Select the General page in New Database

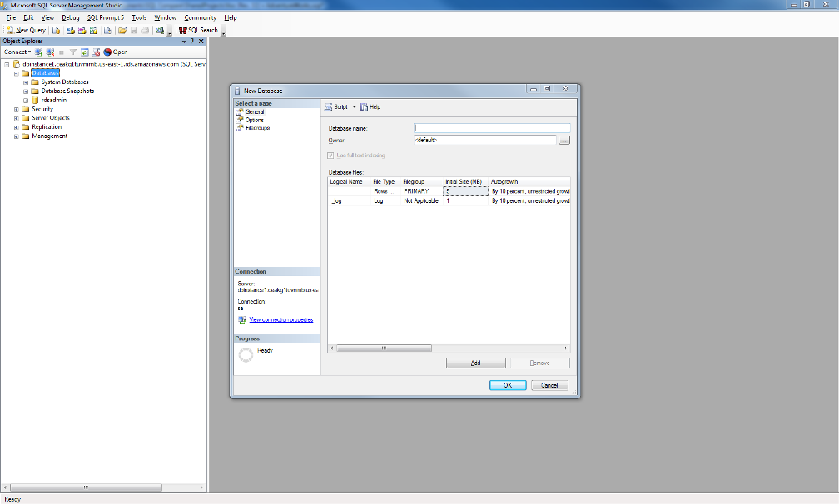click(x=254, y=112)
